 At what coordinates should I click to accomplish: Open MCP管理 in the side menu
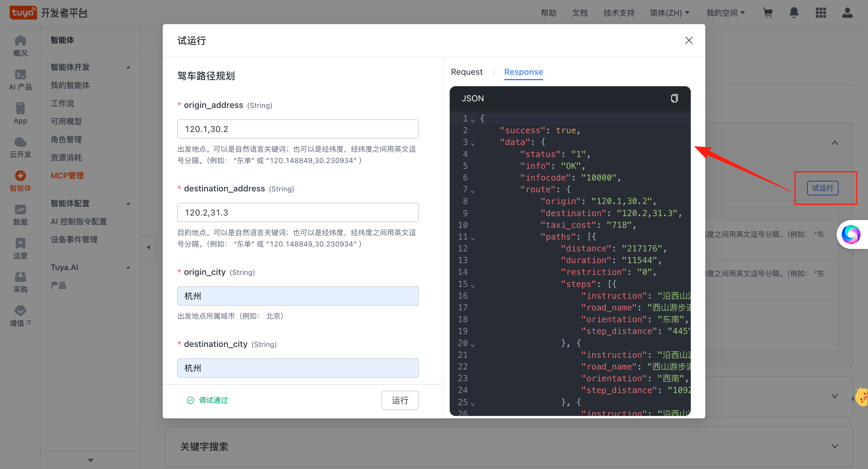67,175
